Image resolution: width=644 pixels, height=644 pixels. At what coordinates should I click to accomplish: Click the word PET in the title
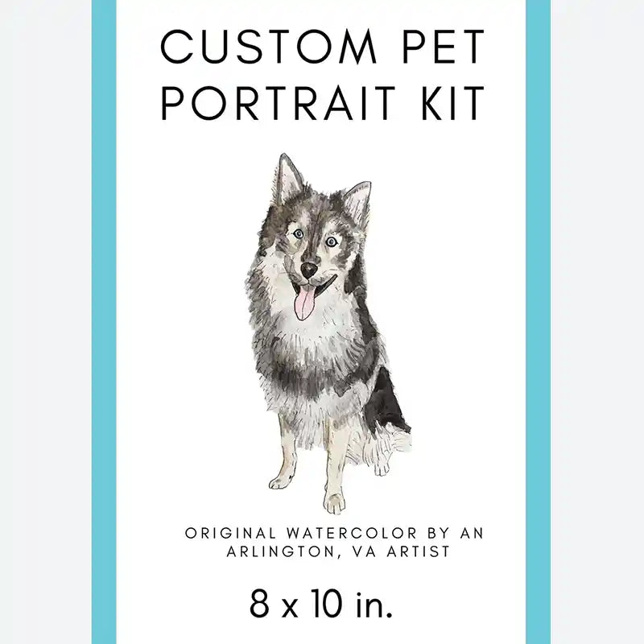[x=444, y=46]
